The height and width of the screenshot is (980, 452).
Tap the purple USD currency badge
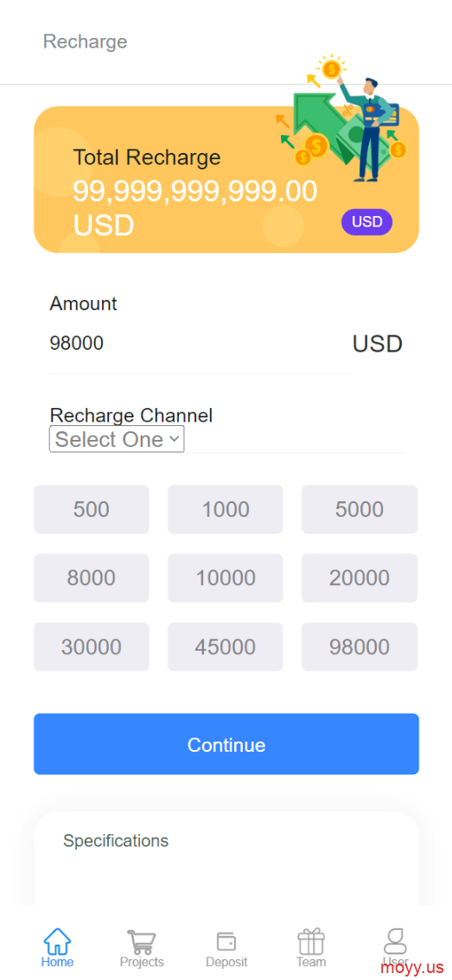click(x=367, y=222)
